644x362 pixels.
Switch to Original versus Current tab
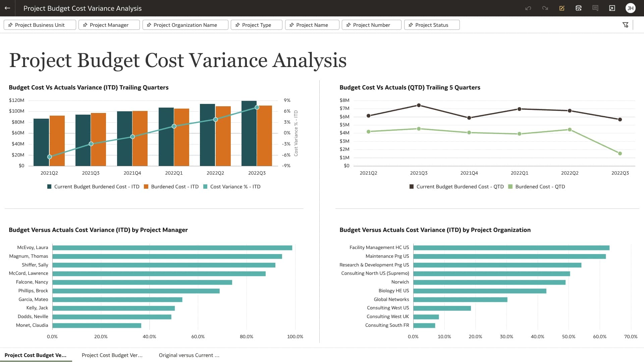(x=190, y=355)
